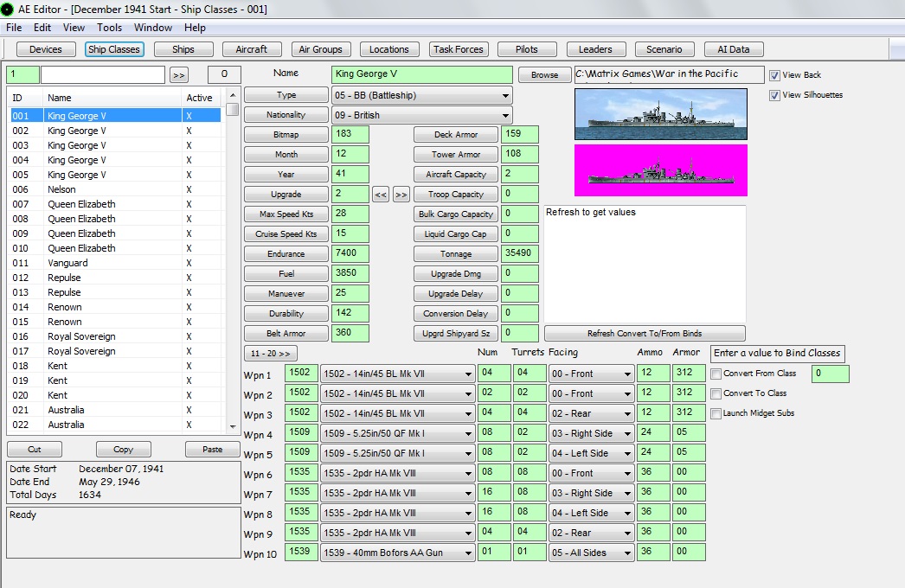The height and width of the screenshot is (588, 905).
Task: Click the Cut button
Action: 35,449
